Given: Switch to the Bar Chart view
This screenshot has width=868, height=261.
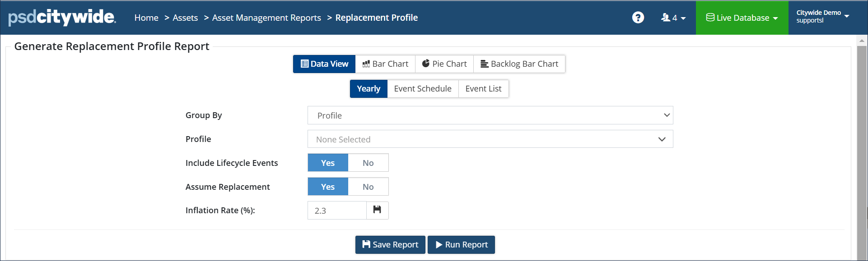Looking at the screenshot, I should (385, 64).
